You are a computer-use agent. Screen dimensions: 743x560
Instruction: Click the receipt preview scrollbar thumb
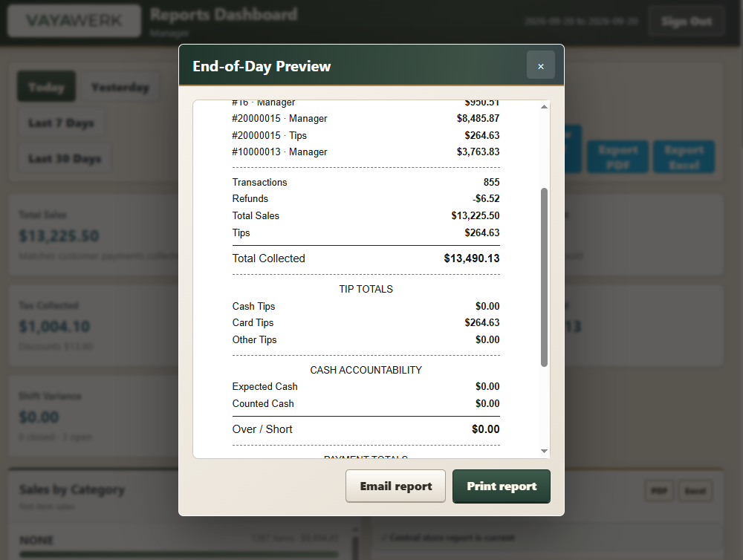(x=544, y=277)
